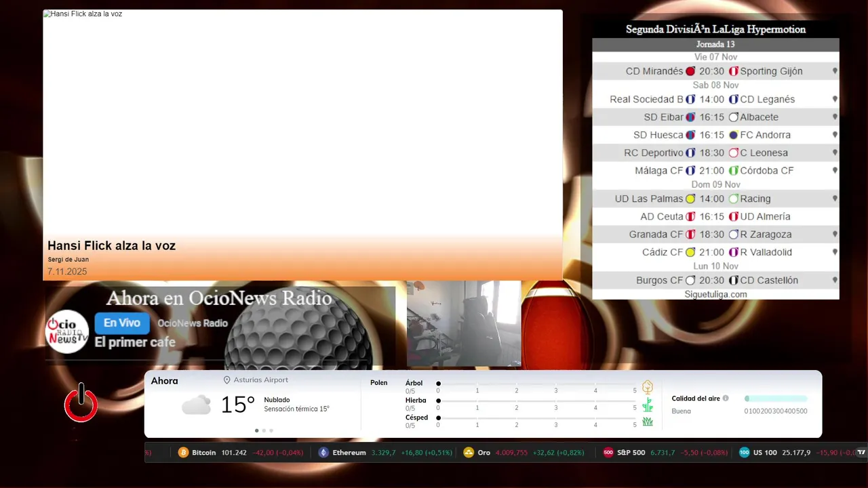Open the TradingView logo on the ticker

tap(861, 453)
